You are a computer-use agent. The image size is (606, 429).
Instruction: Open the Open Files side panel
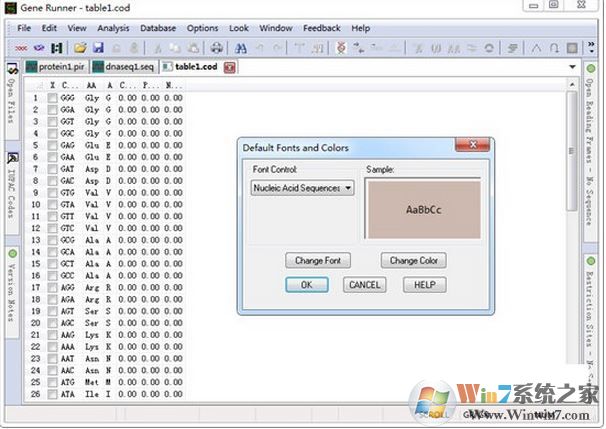[12, 99]
